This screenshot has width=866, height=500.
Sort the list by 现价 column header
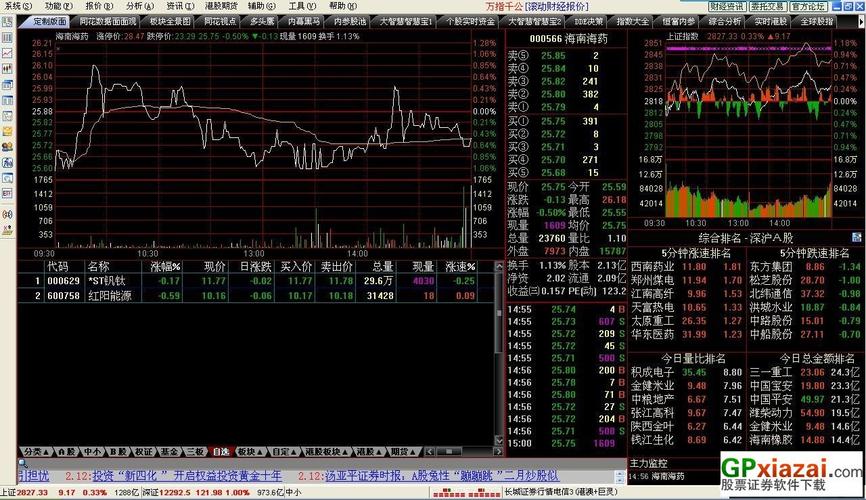click(x=214, y=267)
